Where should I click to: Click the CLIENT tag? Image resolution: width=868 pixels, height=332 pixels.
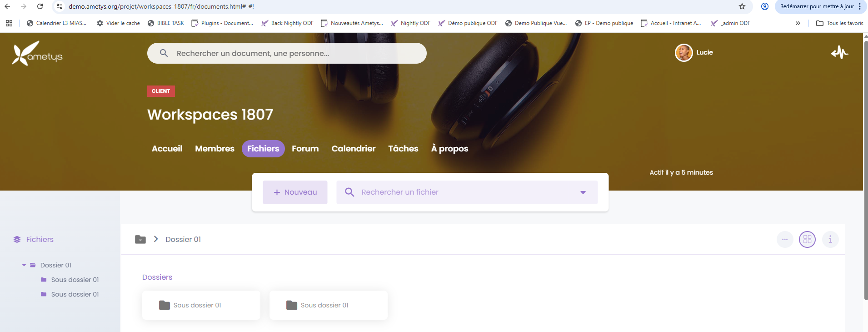pos(161,91)
